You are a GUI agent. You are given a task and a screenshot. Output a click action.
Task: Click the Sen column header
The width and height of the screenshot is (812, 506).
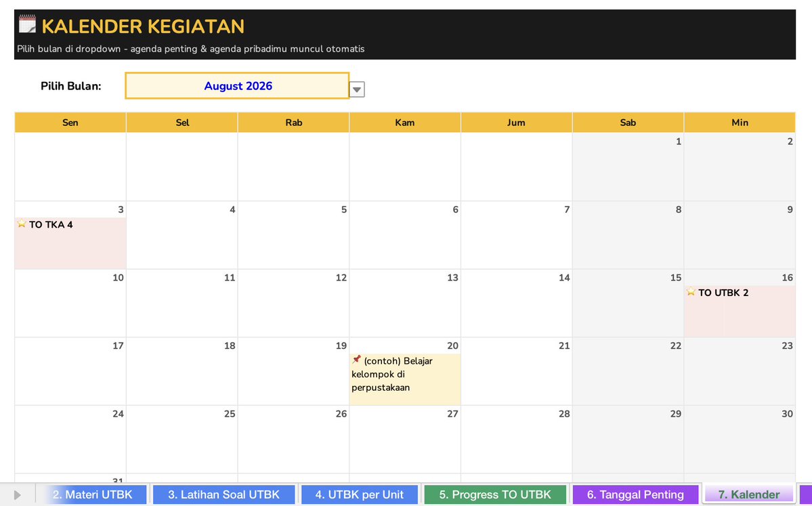pyautogui.click(x=70, y=122)
